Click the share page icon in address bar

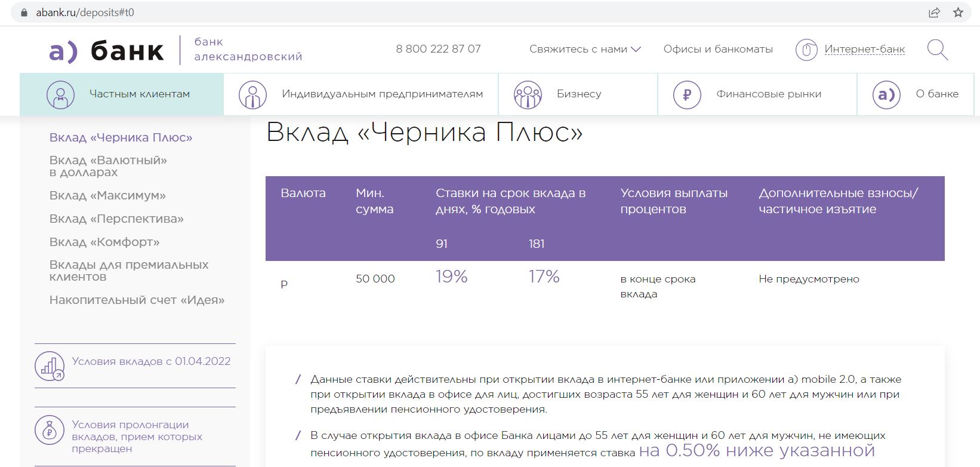click(x=934, y=13)
